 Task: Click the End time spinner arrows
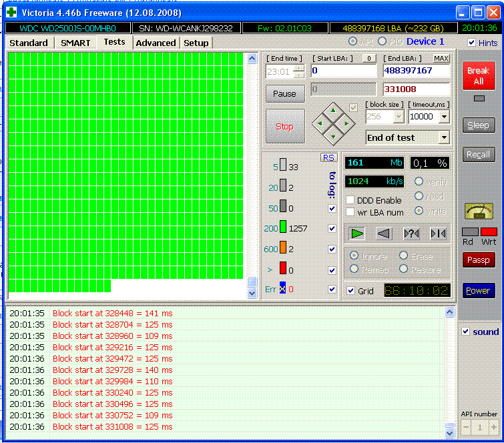coord(299,71)
